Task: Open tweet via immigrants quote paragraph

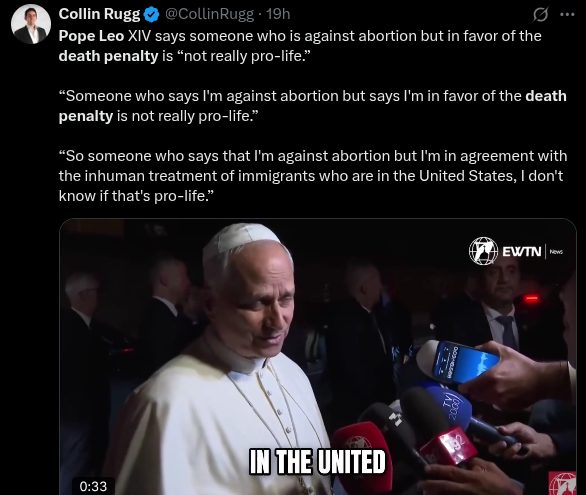Action: click(313, 176)
